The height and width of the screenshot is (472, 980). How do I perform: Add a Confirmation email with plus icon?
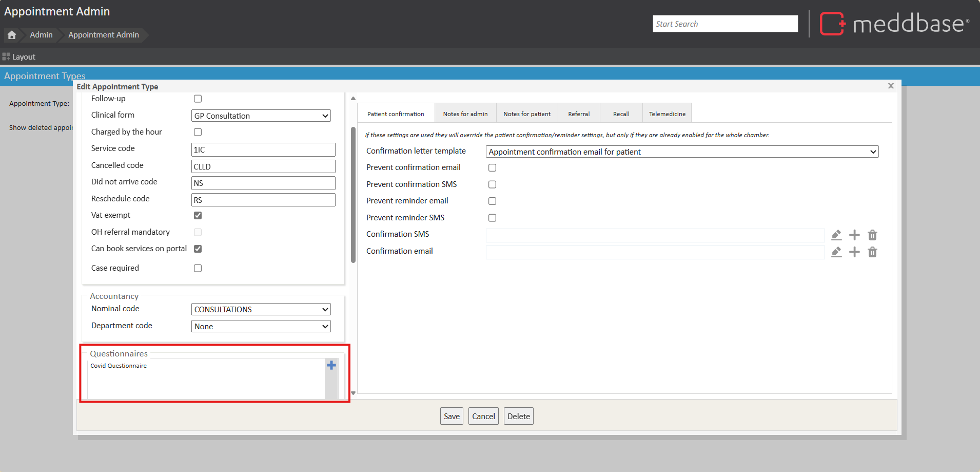click(x=854, y=252)
